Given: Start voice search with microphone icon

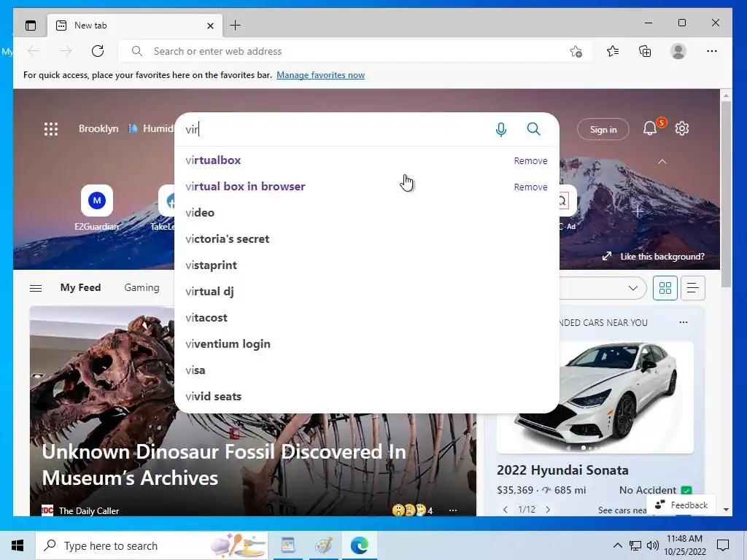Looking at the screenshot, I should (500, 129).
